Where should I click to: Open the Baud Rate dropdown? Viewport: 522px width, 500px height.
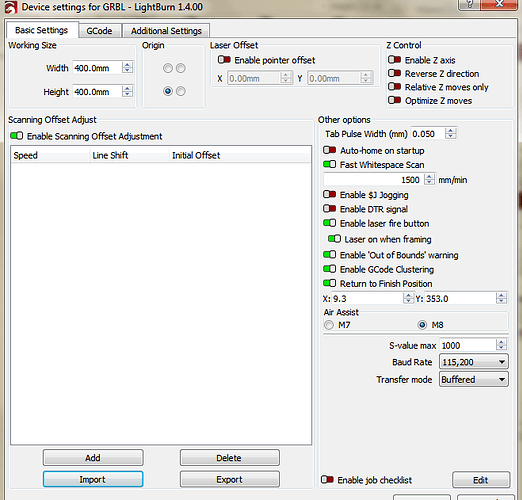[x=474, y=362]
